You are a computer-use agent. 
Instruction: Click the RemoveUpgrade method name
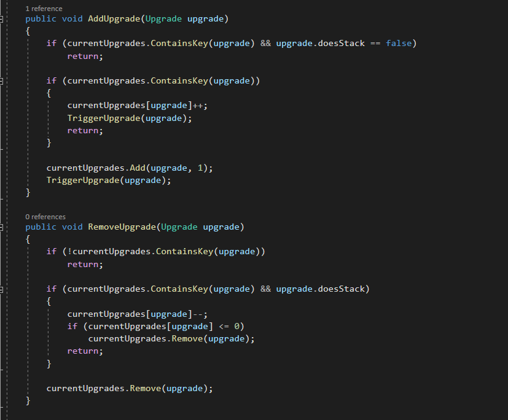coord(123,227)
